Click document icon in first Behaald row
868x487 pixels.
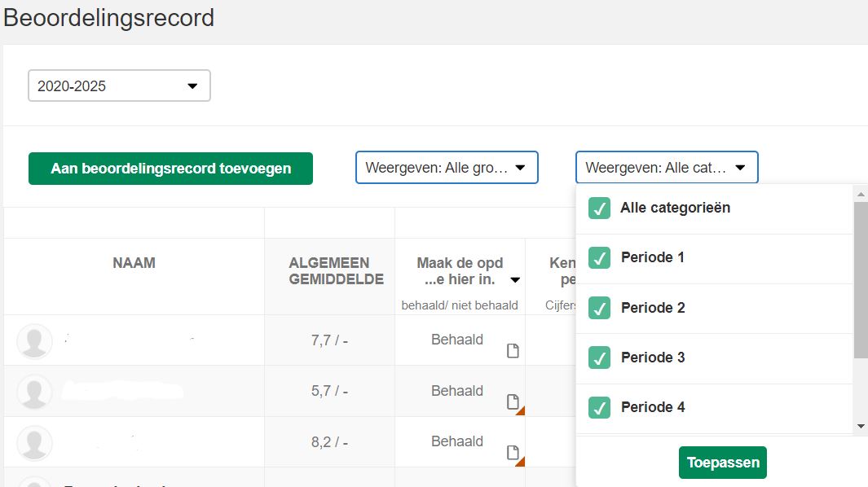pos(513,351)
